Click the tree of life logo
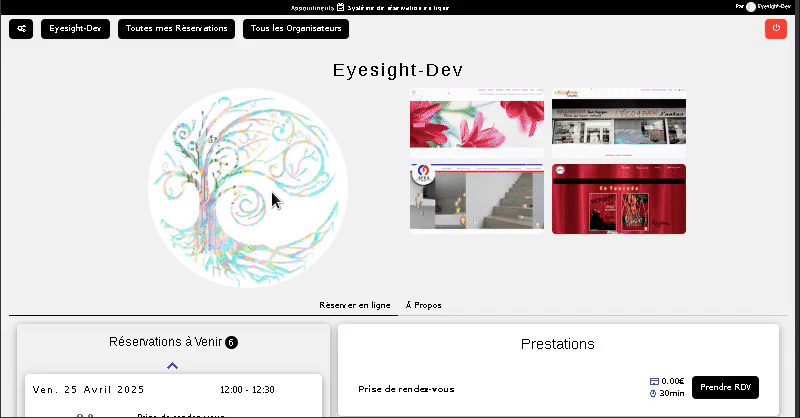The width and height of the screenshot is (800, 418). (x=248, y=188)
